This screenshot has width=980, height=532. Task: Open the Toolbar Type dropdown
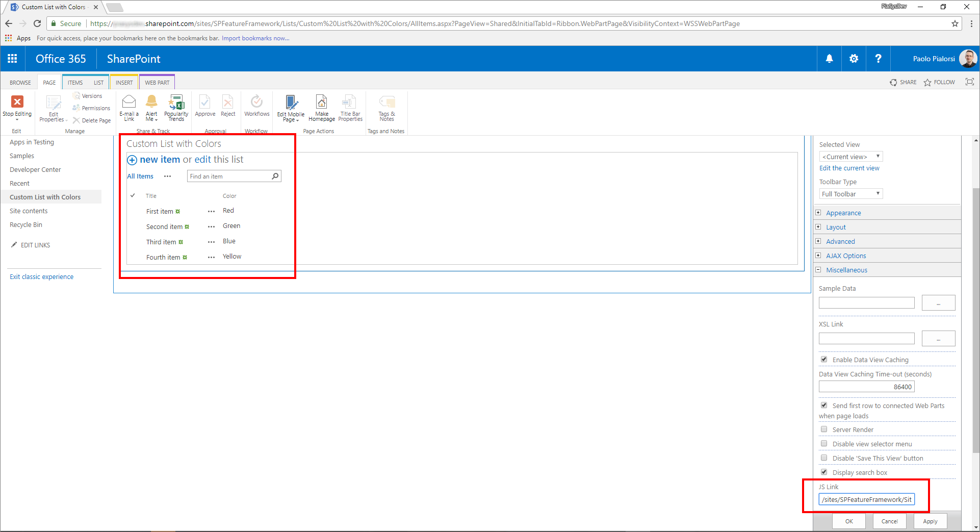point(851,194)
